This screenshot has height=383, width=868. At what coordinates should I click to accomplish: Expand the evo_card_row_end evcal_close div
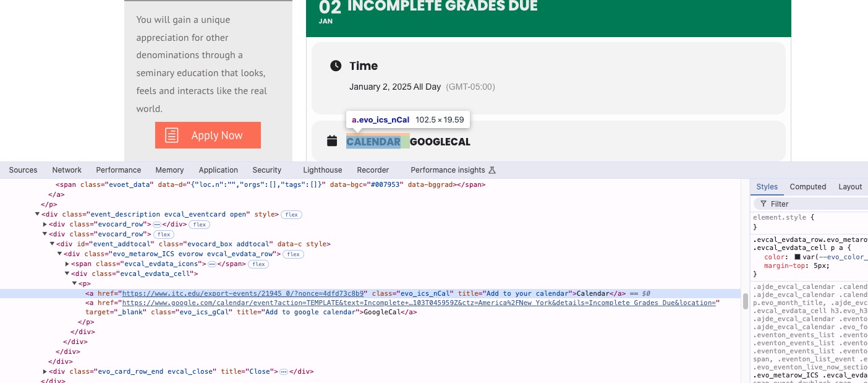click(x=45, y=372)
